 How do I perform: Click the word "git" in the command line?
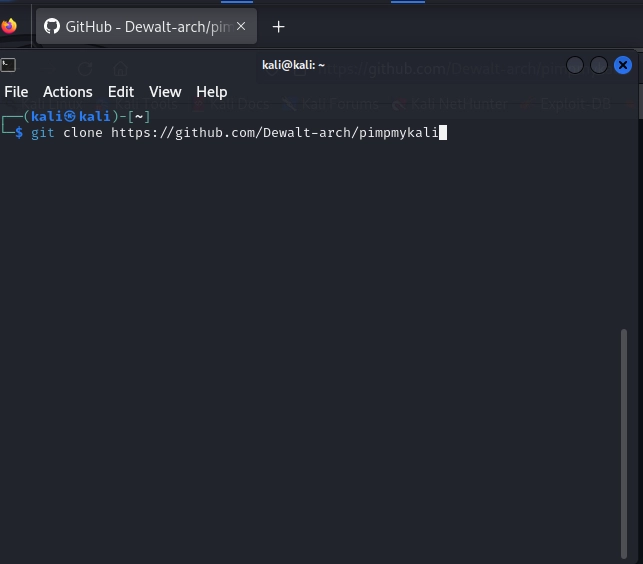click(x=43, y=132)
